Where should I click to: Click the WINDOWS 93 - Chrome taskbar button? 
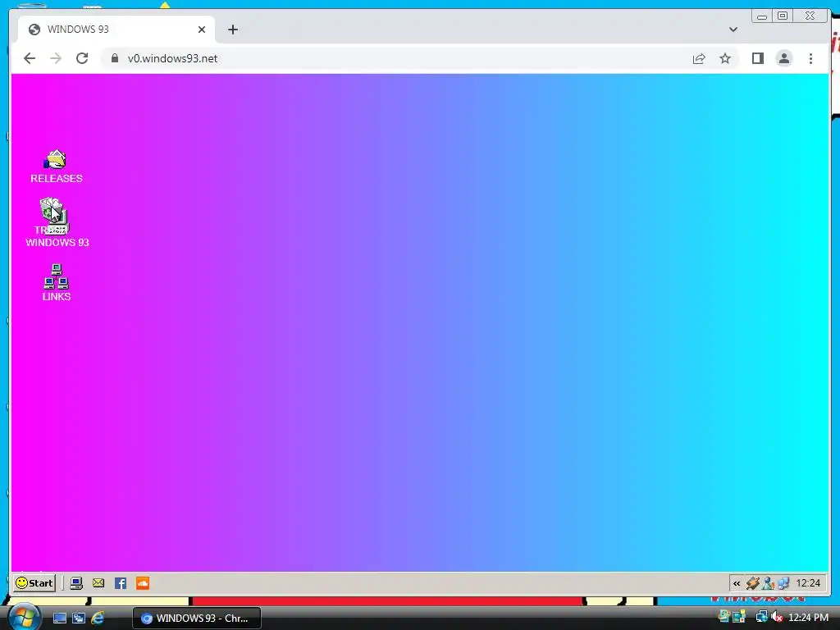[x=197, y=619]
